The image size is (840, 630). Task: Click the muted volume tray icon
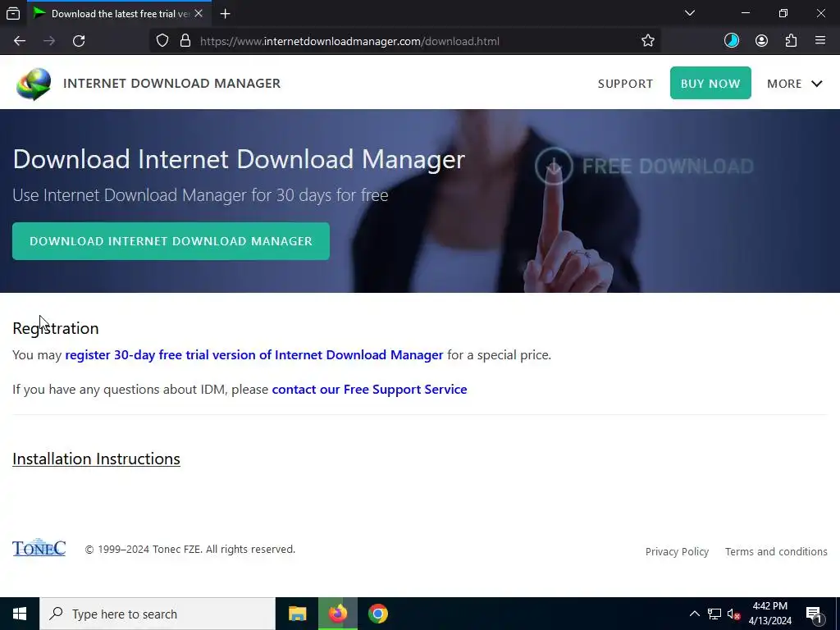(733, 614)
